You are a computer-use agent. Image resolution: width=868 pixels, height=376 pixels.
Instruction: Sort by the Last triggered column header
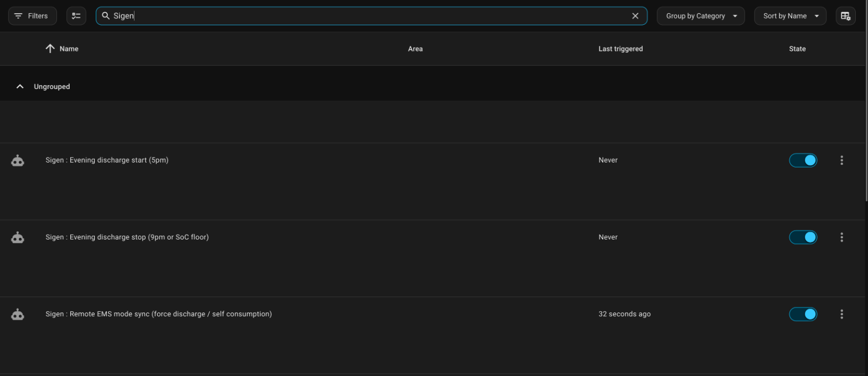621,49
